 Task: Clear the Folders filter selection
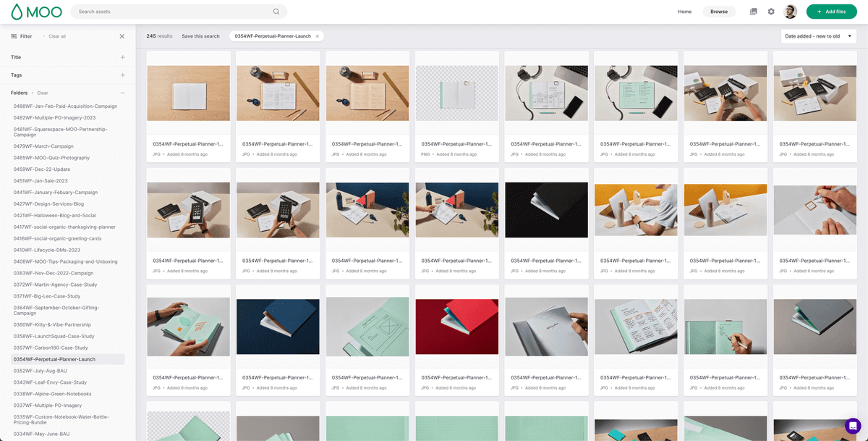tap(43, 93)
